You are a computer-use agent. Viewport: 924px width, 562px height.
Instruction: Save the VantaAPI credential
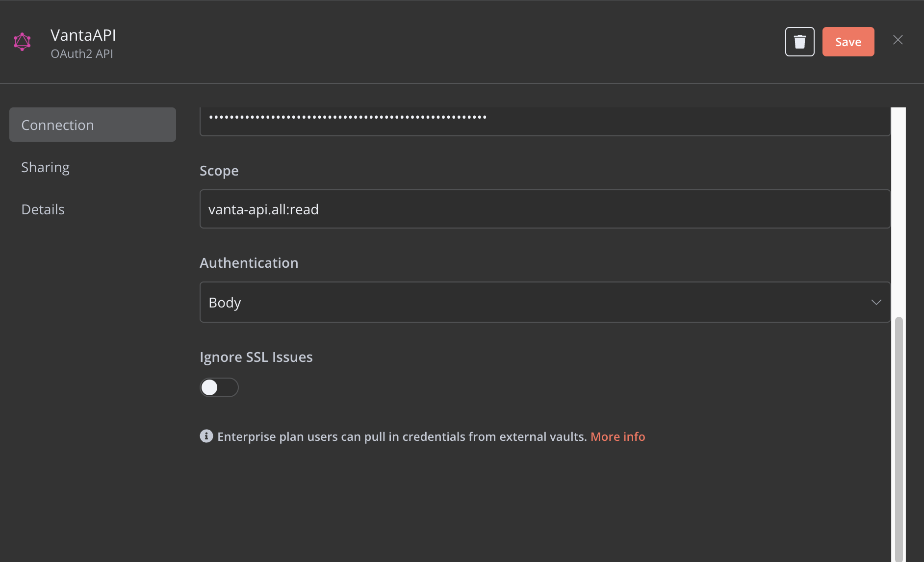coord(848,42)
